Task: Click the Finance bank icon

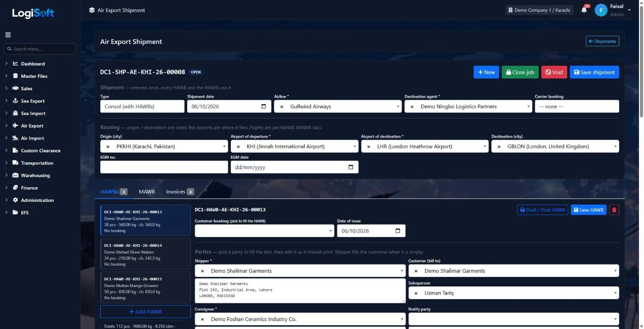Action: click(16, 188)
